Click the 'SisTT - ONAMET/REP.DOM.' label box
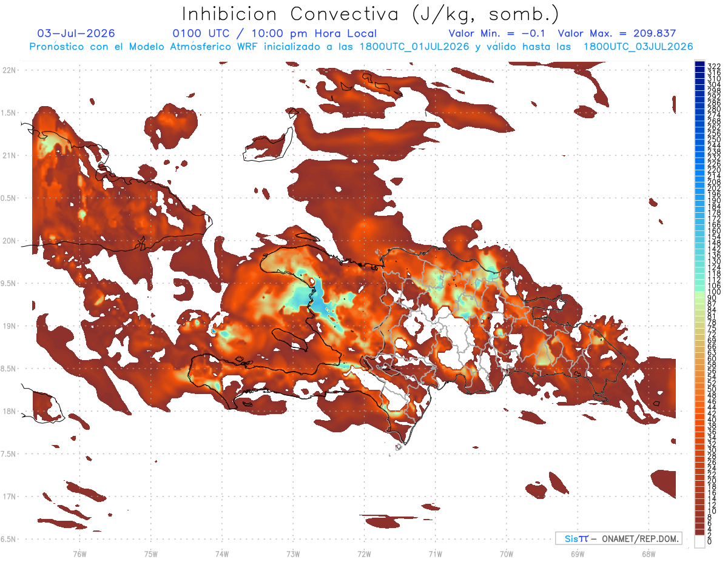Image resolution: width=728 pixels, height=562 pixels. click(618, 538)
